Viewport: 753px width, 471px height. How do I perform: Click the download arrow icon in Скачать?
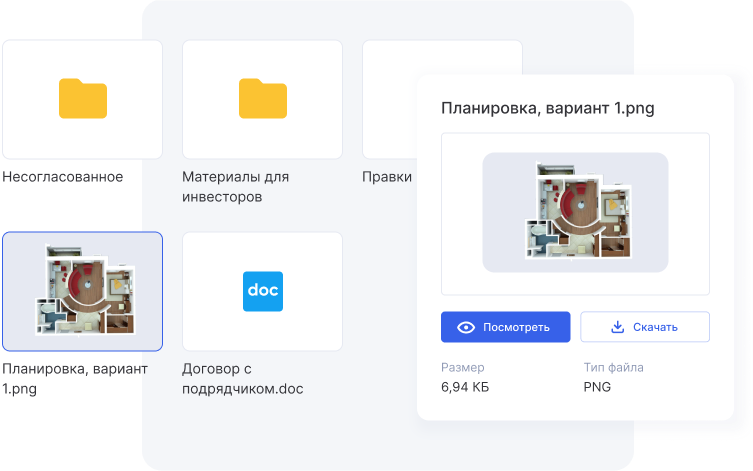(617, 327)
